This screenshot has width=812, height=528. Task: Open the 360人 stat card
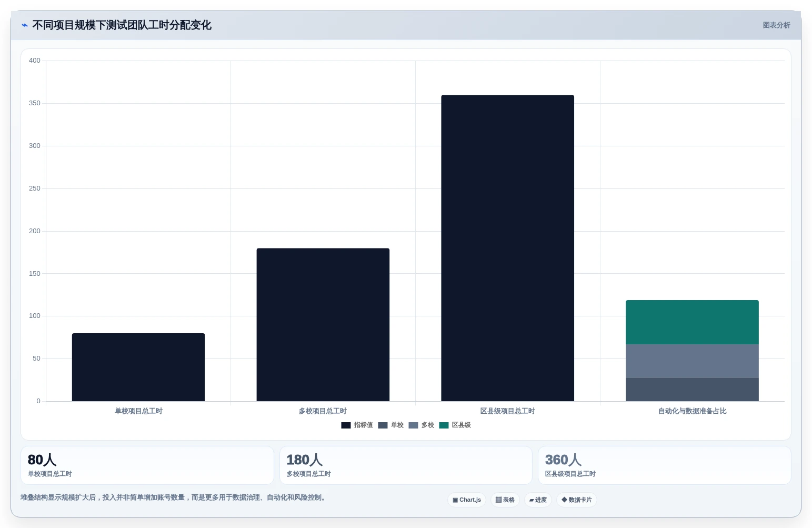pos(665,465)
